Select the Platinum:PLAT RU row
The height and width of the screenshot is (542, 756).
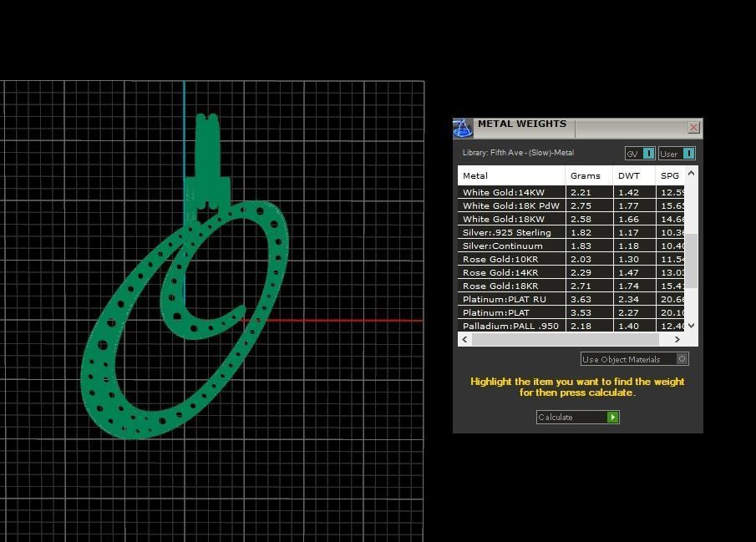571,299
